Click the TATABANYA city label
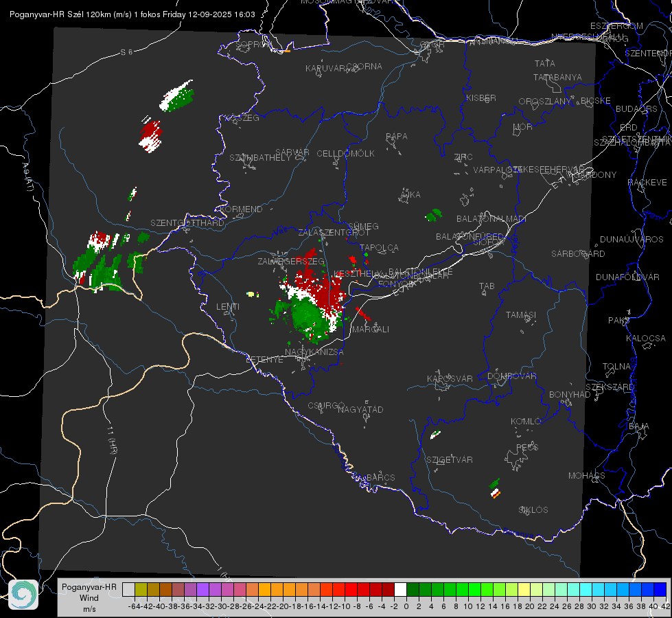The width and height of the screenshot is (672, 618). coord(557,77)
